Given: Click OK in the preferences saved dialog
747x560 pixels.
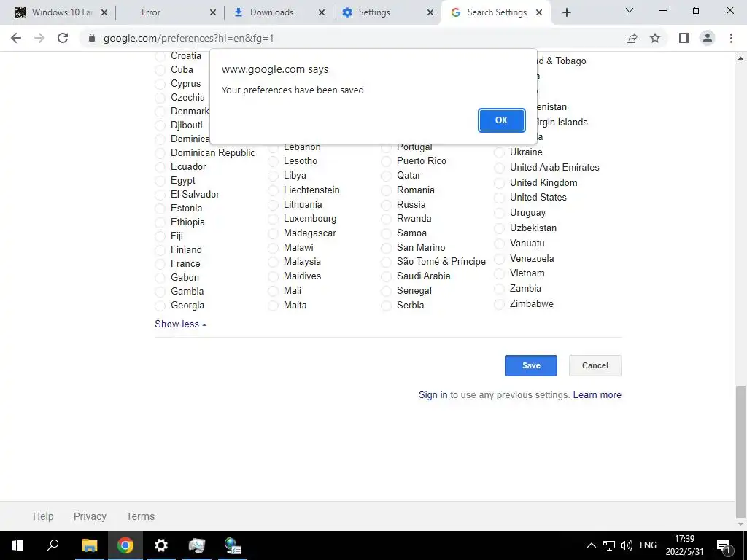Looking at the screenshot, I should click(x=501, y=120).
